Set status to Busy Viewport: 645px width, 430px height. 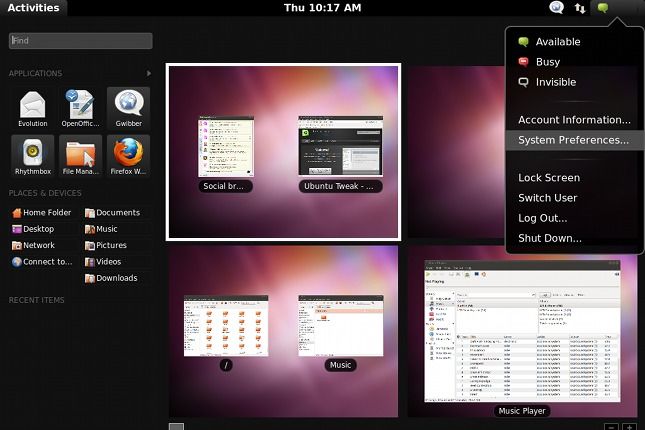click(547, 62)
